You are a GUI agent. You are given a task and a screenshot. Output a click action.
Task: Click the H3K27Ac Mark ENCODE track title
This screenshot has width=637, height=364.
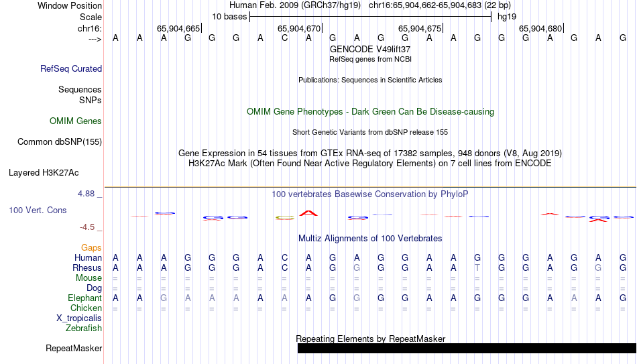tap(370, 164)
